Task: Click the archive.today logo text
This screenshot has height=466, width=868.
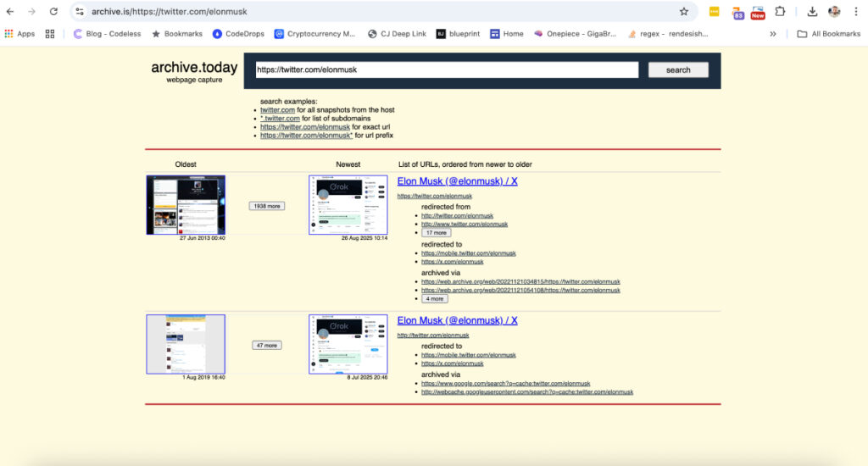Action: coord(194,68)
